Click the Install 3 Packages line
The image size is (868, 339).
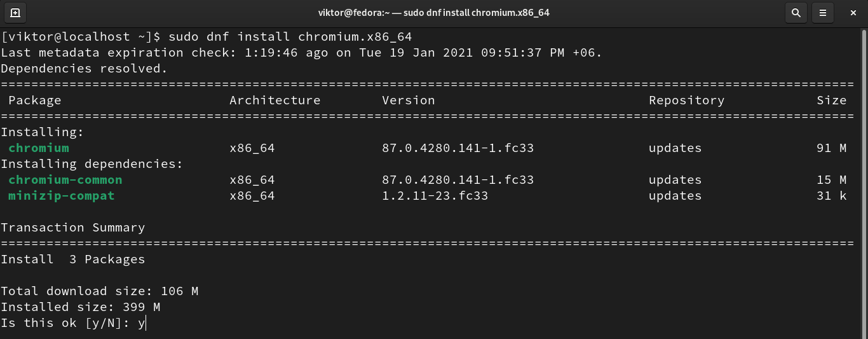pyautogui.click(x=72, y=259)
